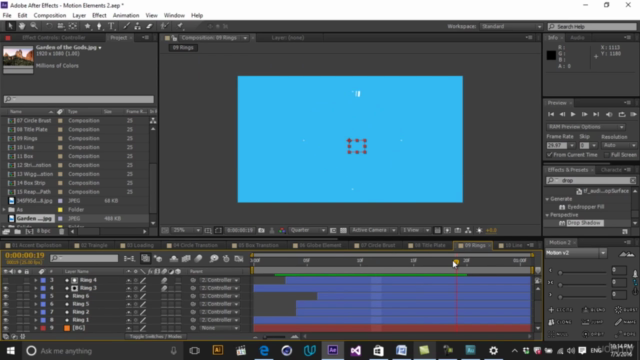
Task: Enable From Current Time checkbox
Action: coord(550,155)
